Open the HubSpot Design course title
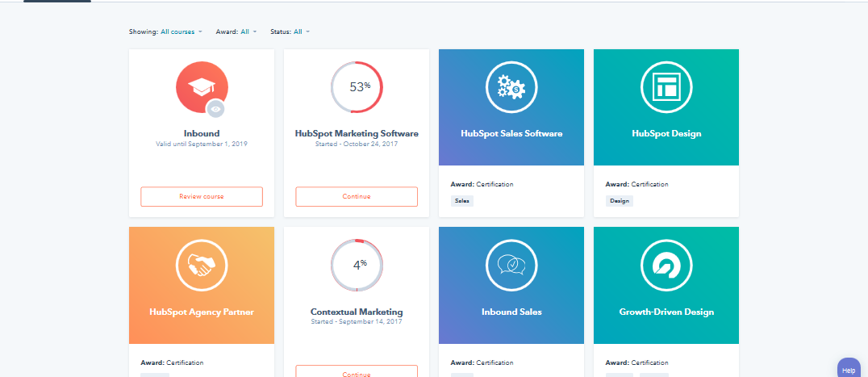 point(666,134)
